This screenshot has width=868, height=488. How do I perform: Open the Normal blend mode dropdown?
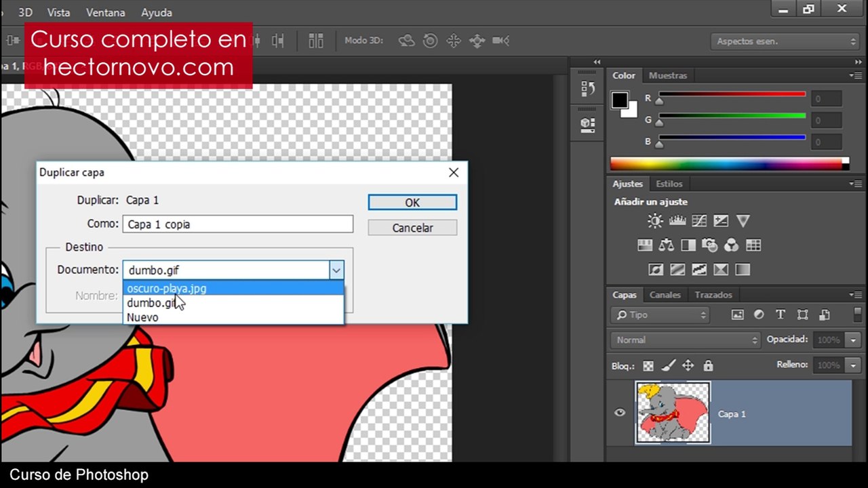coord(686,340)
